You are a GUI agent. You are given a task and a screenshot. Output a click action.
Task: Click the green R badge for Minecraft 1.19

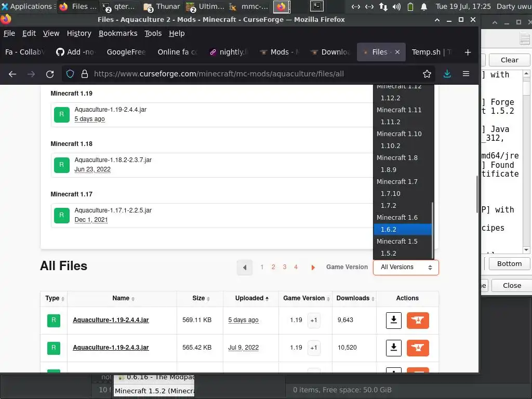pos(62,115)
